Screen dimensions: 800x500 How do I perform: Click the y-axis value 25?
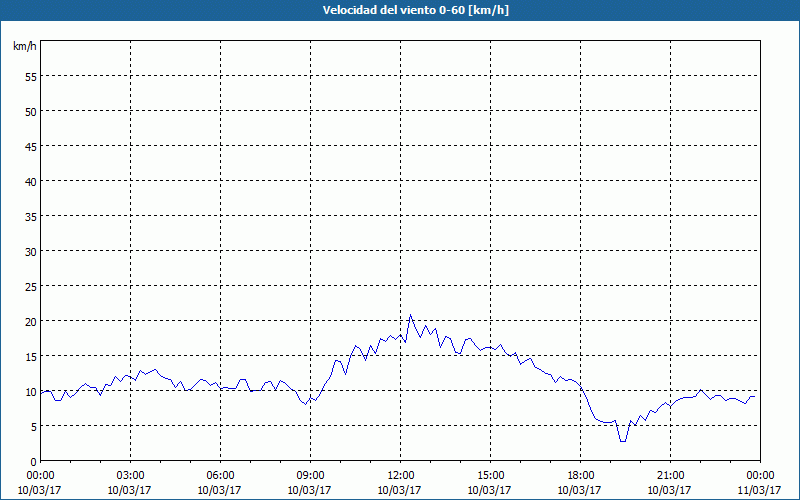(31, 287)
